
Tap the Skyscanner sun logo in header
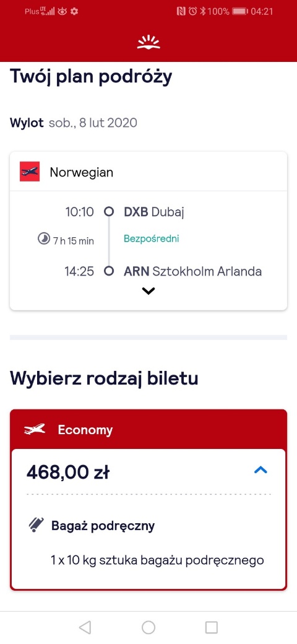pyautogui.click(x=148, y=43)
